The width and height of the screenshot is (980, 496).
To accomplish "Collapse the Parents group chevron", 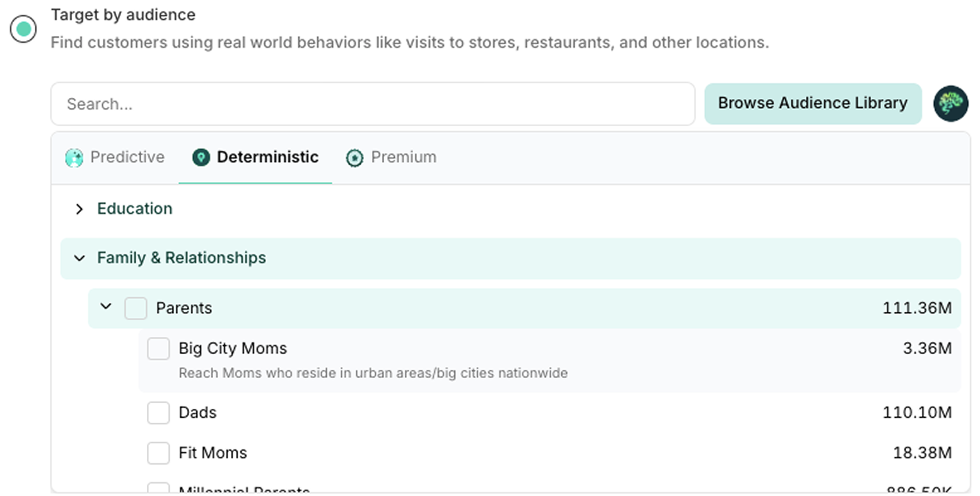I will (106, 307).
